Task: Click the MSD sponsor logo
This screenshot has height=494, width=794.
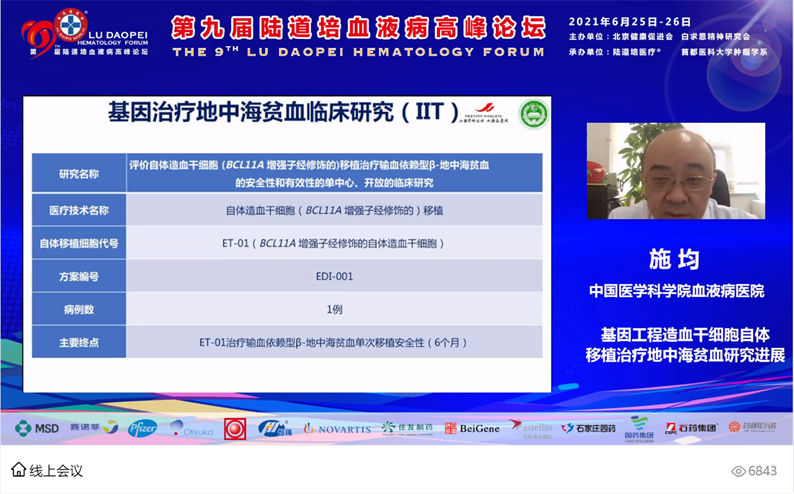Action: [x=37, y=428]
